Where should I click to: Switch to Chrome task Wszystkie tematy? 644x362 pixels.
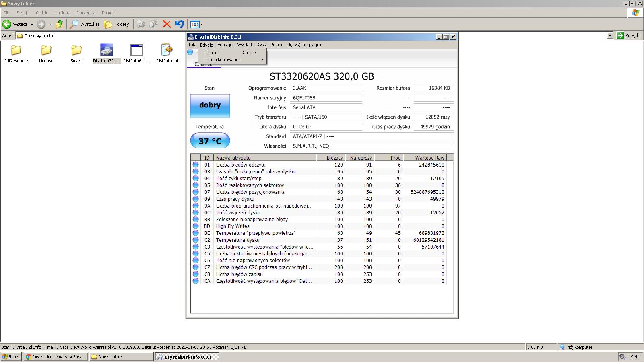[x=56, y=357]
